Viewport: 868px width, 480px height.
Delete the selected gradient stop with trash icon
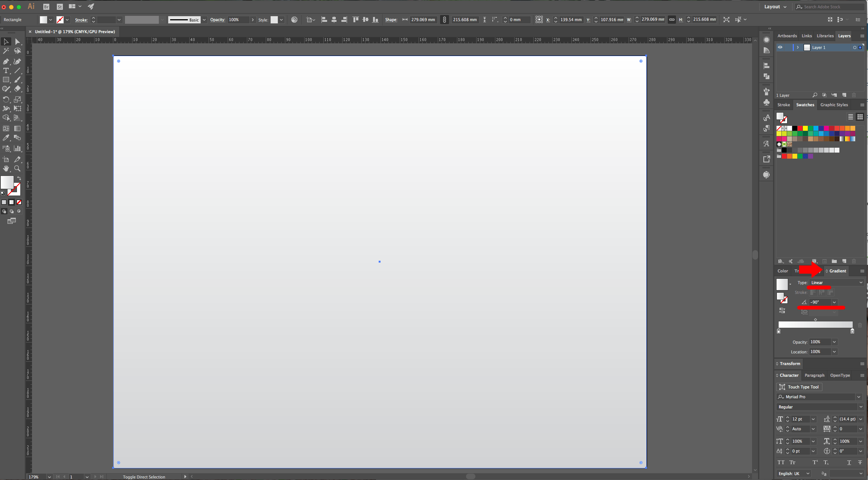(x=860, y=325)
